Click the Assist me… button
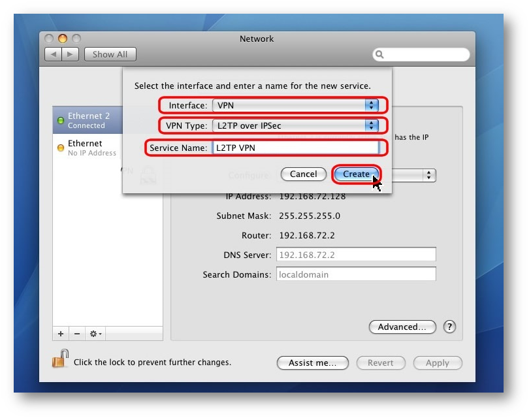The height and width of the screenshot is (420, 531). click(312, 363)
